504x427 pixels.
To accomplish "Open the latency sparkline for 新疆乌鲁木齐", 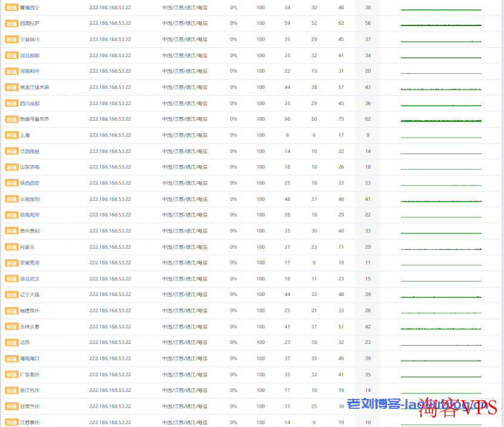I will [441, 121].
